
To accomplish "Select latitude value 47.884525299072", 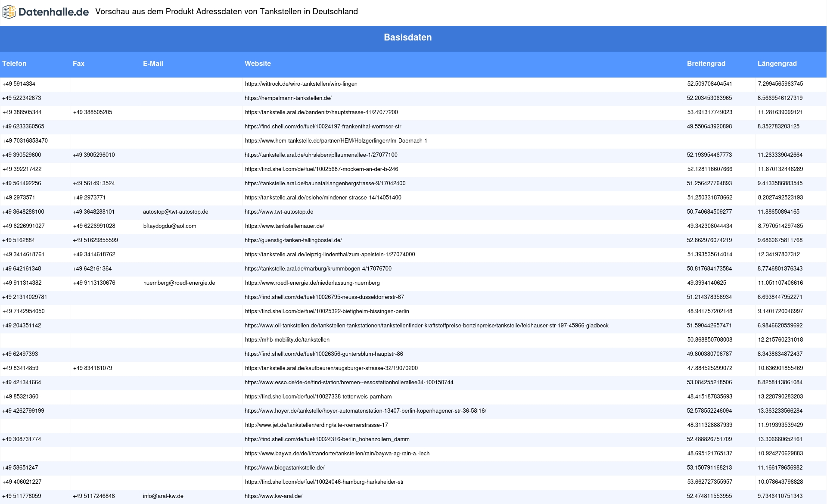I will click(x=710, y=368).
